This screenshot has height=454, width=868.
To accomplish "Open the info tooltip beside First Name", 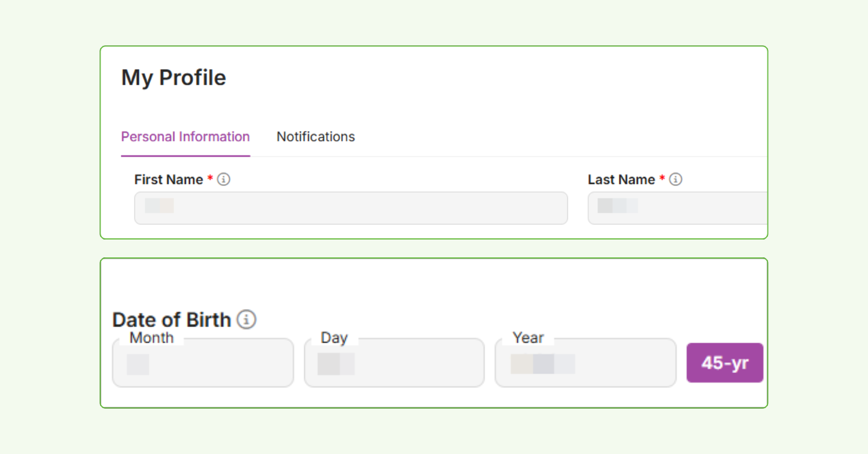I will click(x=224, y=179).
